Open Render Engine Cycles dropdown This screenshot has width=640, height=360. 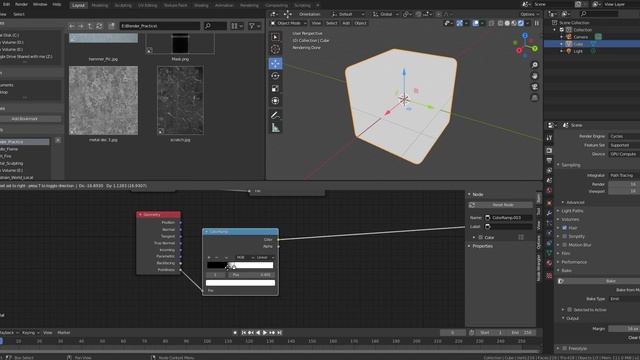(624, 136)
